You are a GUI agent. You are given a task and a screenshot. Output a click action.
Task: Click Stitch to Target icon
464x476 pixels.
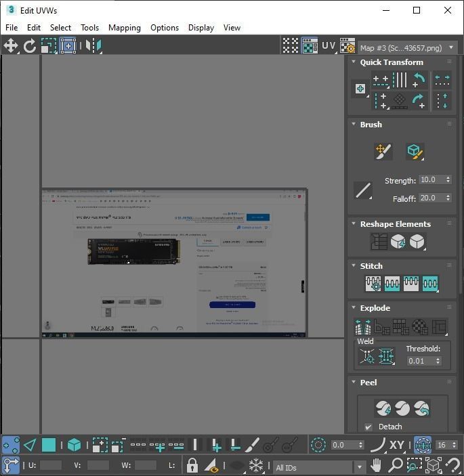[373, 284]
